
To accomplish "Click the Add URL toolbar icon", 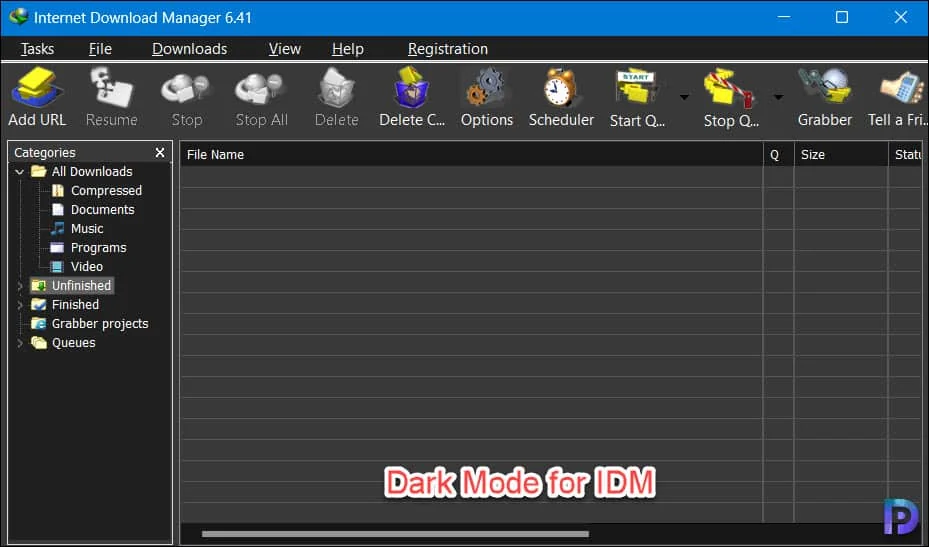I will (x=37, y=88).
